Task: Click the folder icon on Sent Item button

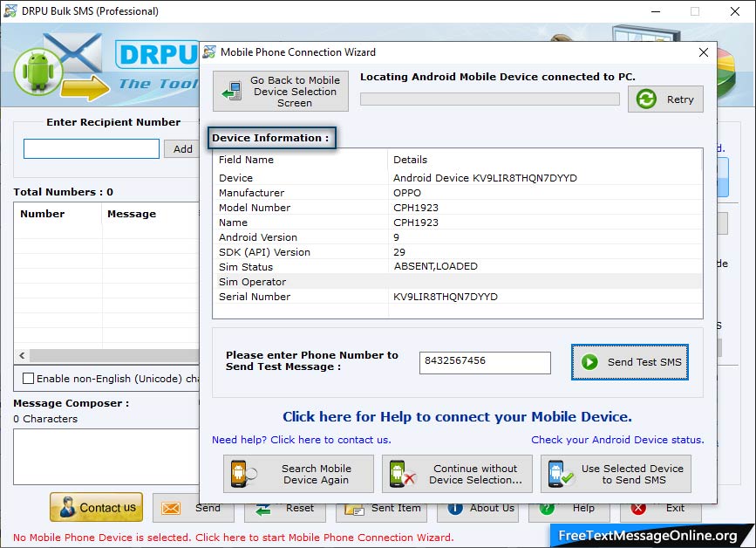Action: (x=354, y=510)
